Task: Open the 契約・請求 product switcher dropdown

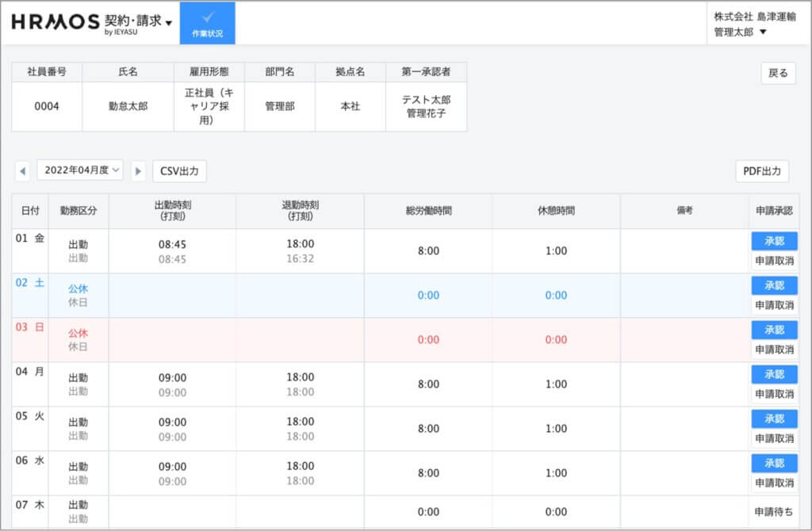Action: pos(139,21)
